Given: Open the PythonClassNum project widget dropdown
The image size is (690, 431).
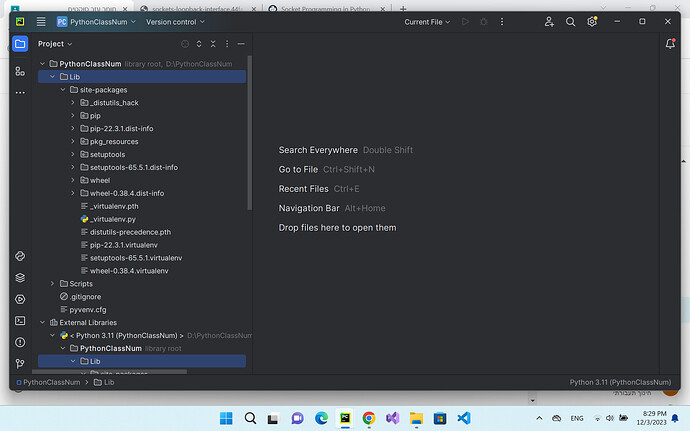Looking at the screenshot, I should coord(96,22).
